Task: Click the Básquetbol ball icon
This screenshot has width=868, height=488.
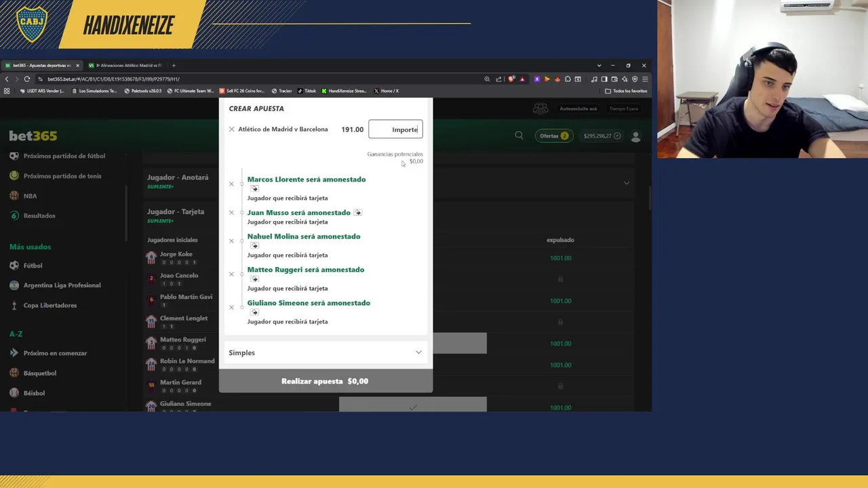Action: coord(14,373)
